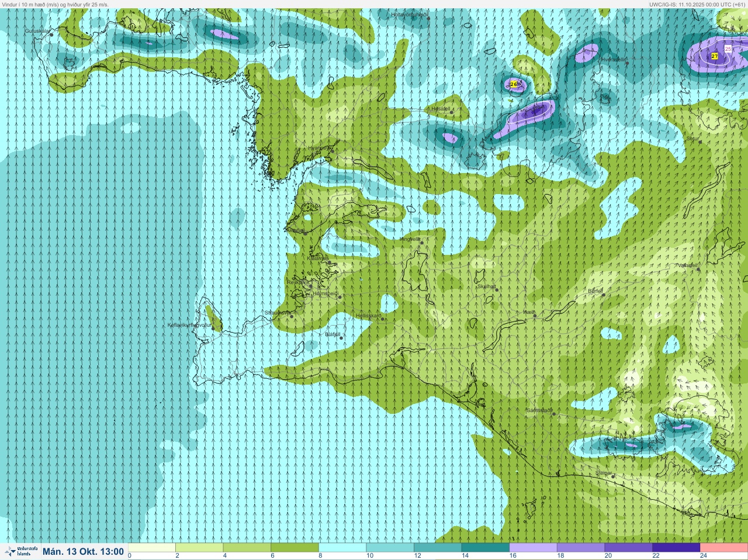Click the UWC/IG-IS model run timestamp
748x560 pixels.
click(697, 4)
